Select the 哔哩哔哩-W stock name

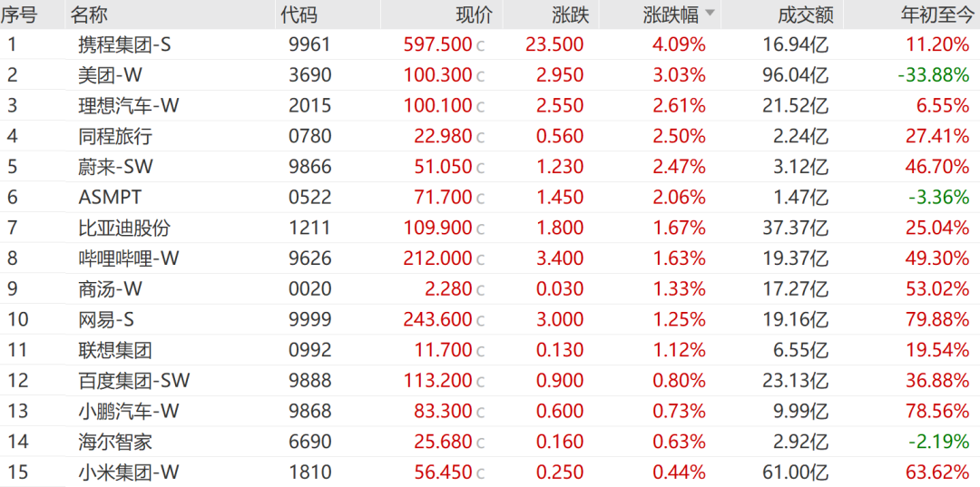click(129, 258)
